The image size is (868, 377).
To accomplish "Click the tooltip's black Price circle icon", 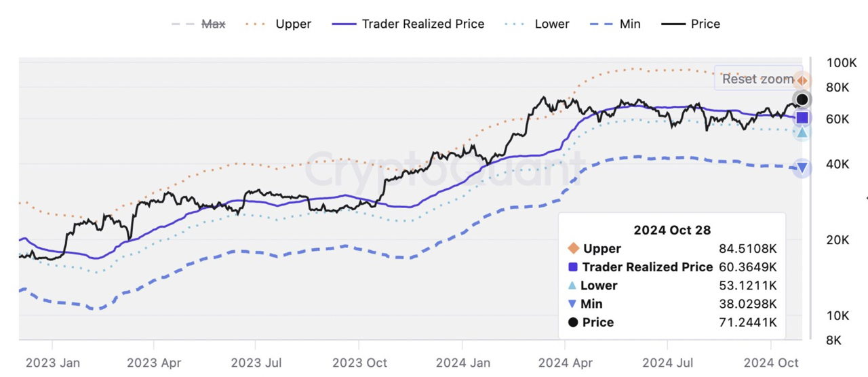I will coord(573,322).
